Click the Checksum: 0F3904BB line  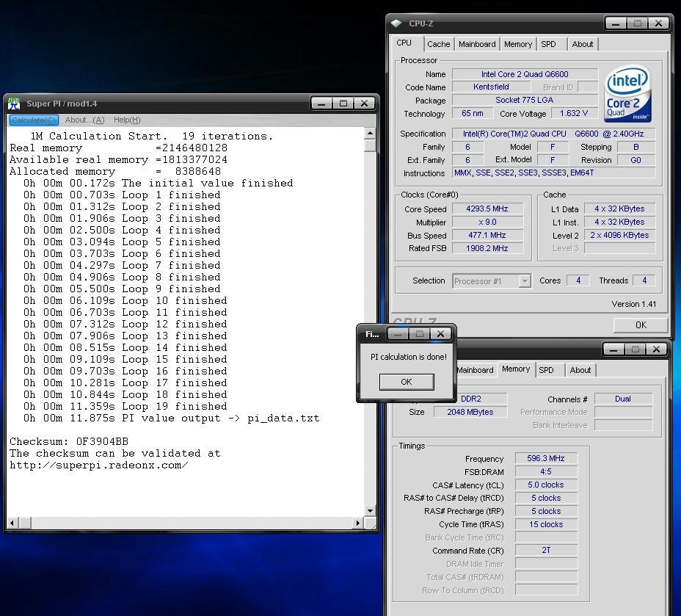pyautogui.click(x=69, y=442)
